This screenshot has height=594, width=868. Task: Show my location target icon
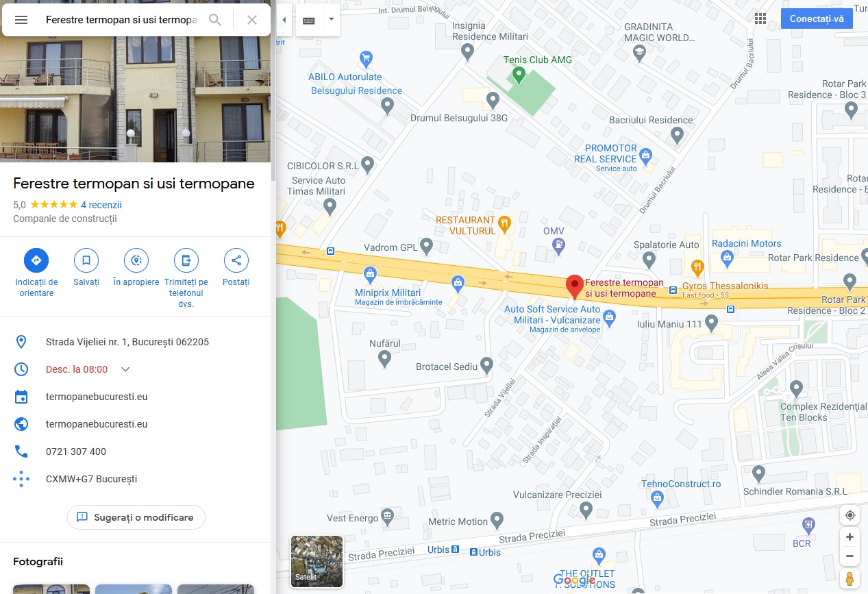(850, 515)
